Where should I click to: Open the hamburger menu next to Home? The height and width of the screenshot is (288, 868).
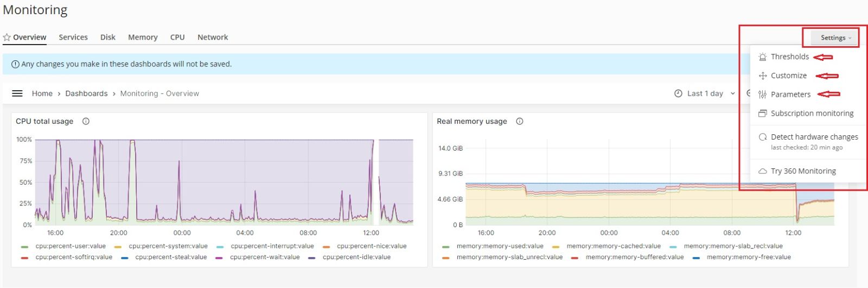[17, 93]
